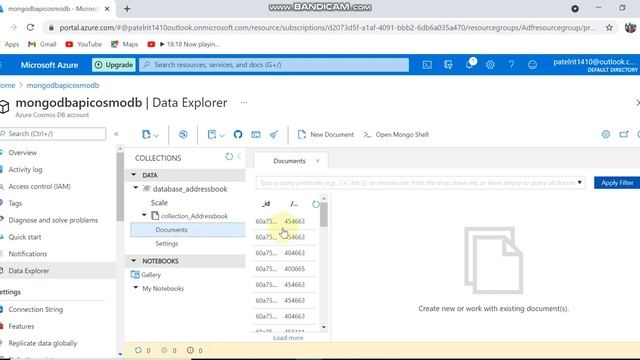Open the Help question mark icon
This screenshot has width=640, height=360.
[x=511, y=64]
